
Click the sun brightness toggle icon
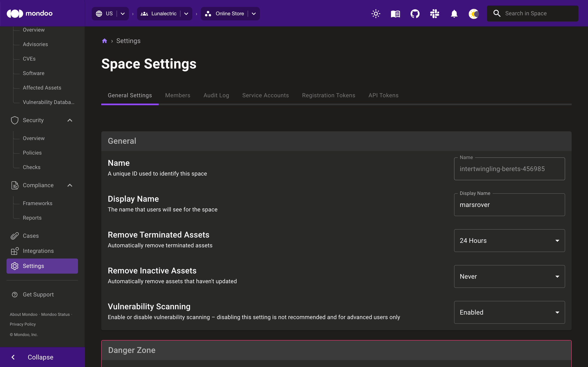pyautogui.click(x=375, y=13)
